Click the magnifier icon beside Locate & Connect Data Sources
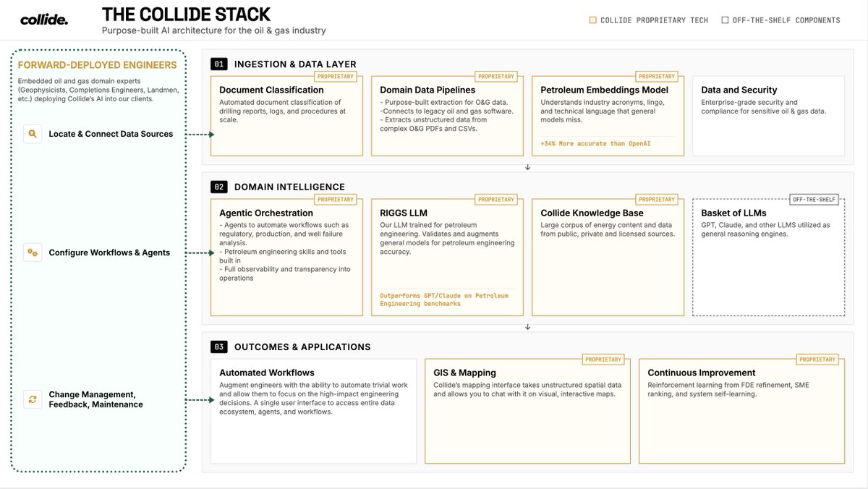The image size is (868, 489). (x=33, y=134)
